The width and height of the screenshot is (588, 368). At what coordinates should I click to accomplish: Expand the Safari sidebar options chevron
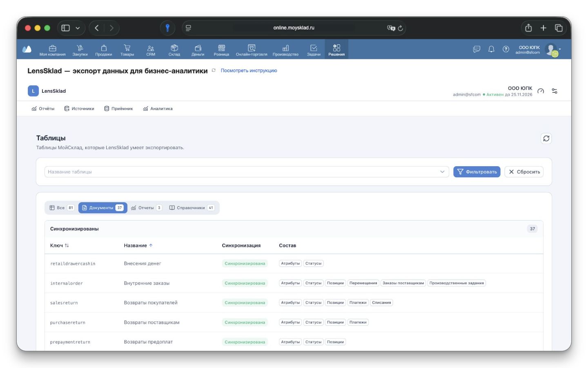point(78,28)
